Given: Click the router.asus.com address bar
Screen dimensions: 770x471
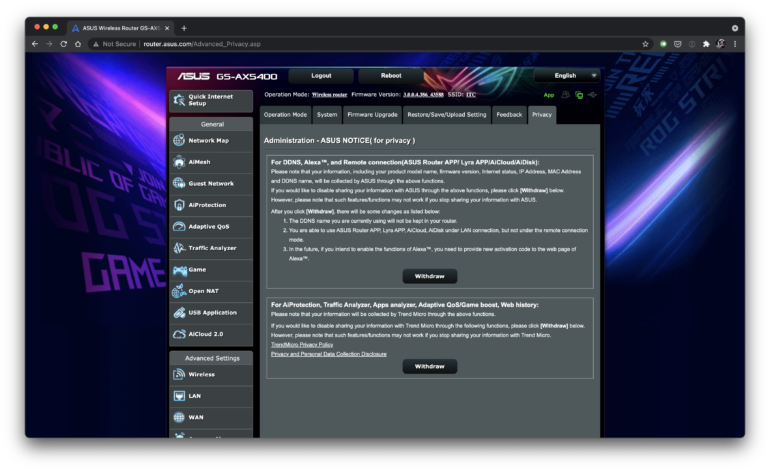Looking at the screenshot, I should pyautogui.click(x=373, y=44).
